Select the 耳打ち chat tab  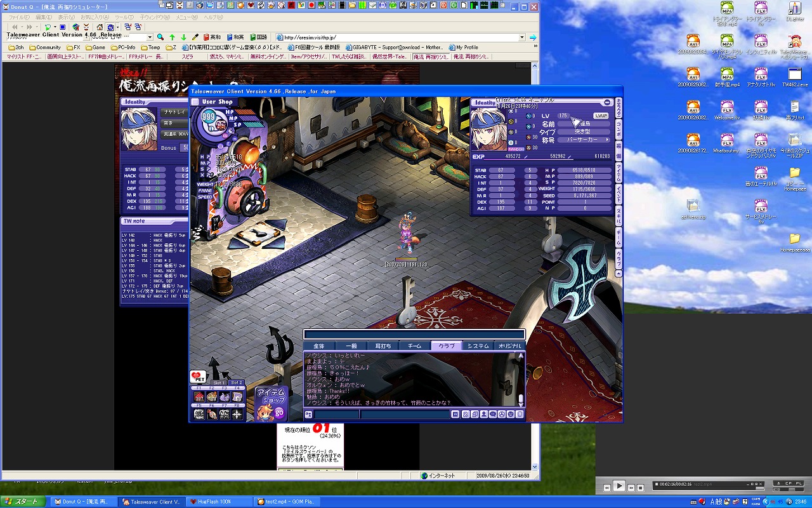tap(383, 346)
